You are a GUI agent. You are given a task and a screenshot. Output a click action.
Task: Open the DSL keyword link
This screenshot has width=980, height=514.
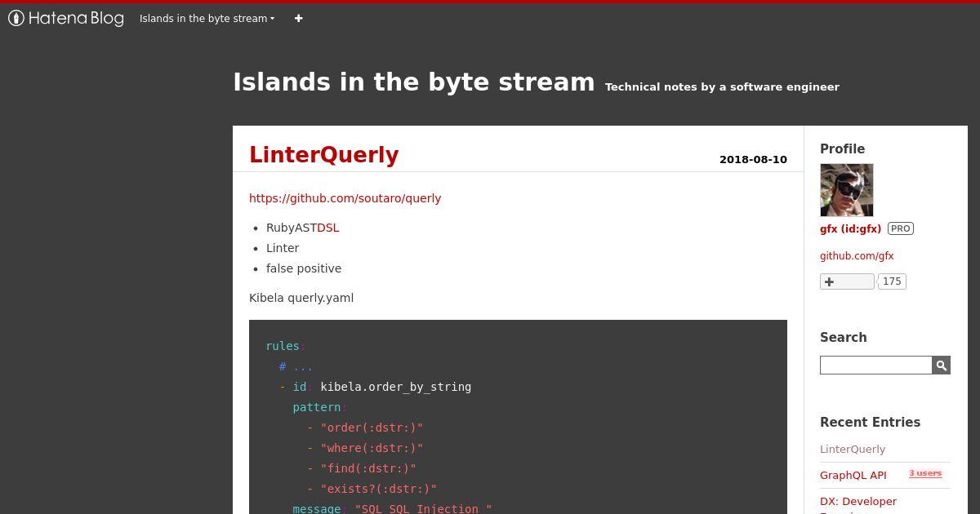[x=327, y=228]
